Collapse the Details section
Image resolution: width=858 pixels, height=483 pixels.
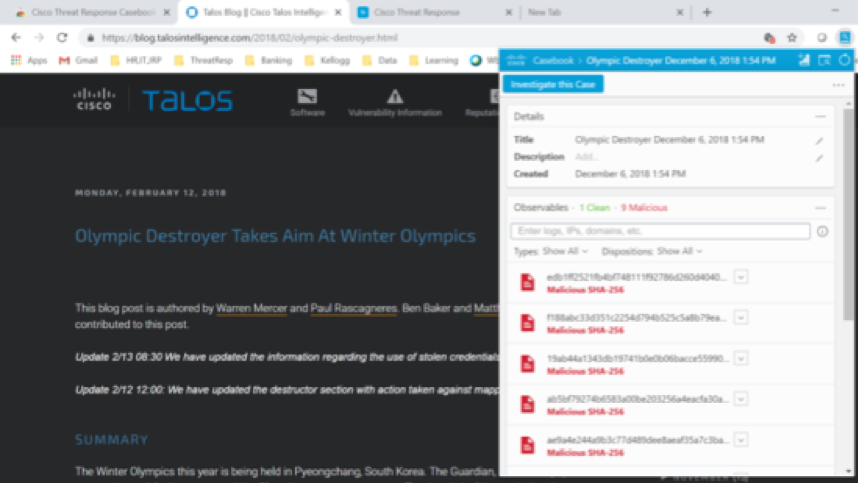[x=820, y=117]
